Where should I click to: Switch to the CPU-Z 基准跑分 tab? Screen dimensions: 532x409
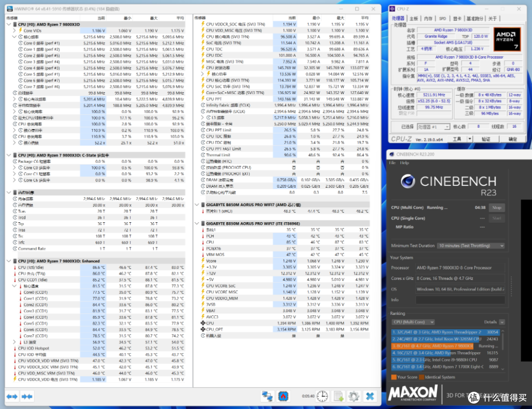(x=474, y=18)
